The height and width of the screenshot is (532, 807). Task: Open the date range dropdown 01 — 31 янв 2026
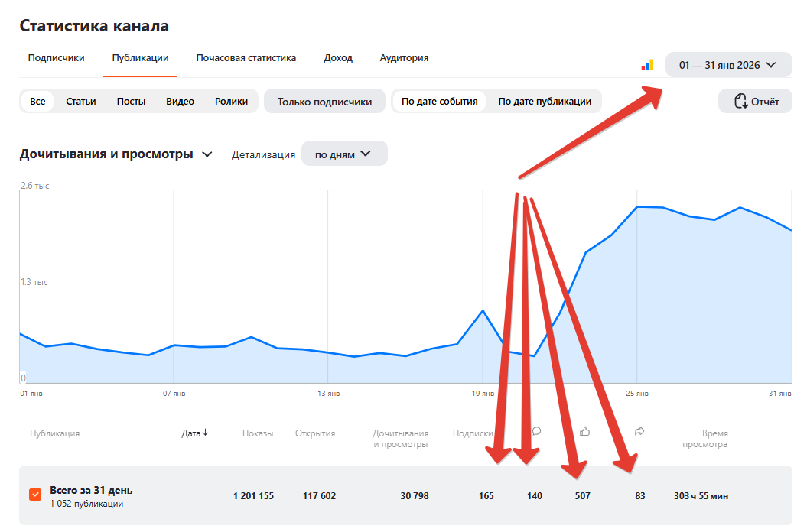[728, 65]
